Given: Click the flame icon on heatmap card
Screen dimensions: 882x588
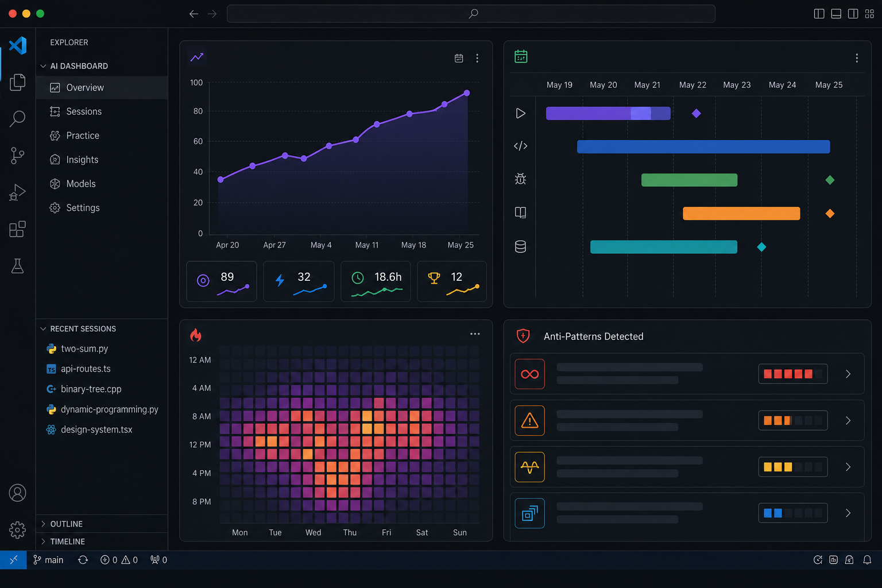Looking at the screenshot, I should pos(196,335).
